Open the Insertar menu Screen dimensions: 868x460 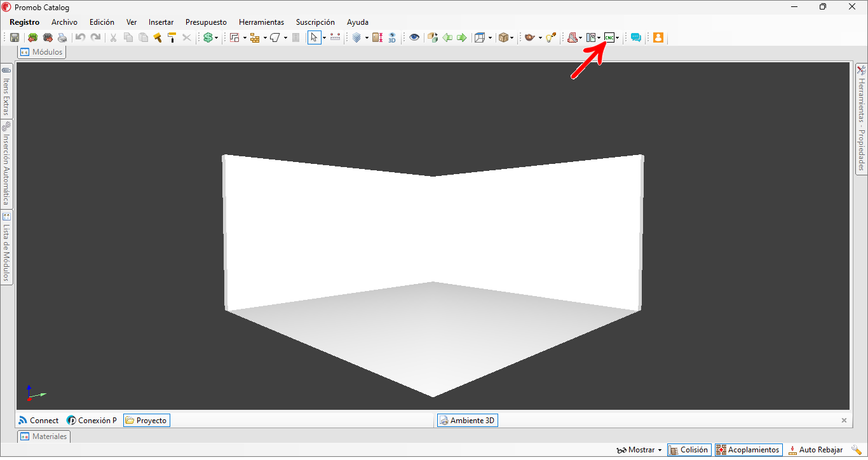pos(161,22)
